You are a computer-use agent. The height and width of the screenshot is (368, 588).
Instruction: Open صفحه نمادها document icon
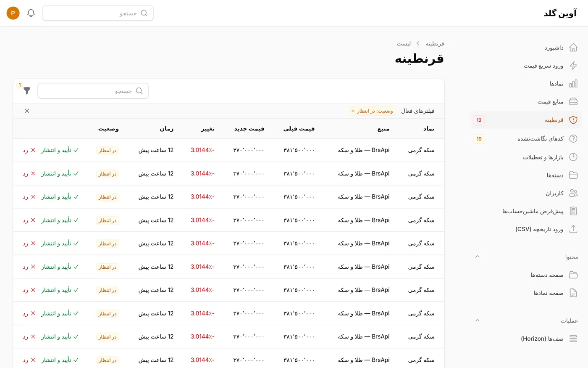coord(573,293)
